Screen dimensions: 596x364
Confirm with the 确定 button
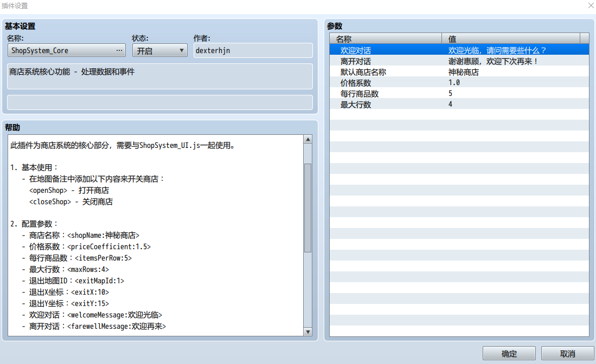tap(509, 354)
